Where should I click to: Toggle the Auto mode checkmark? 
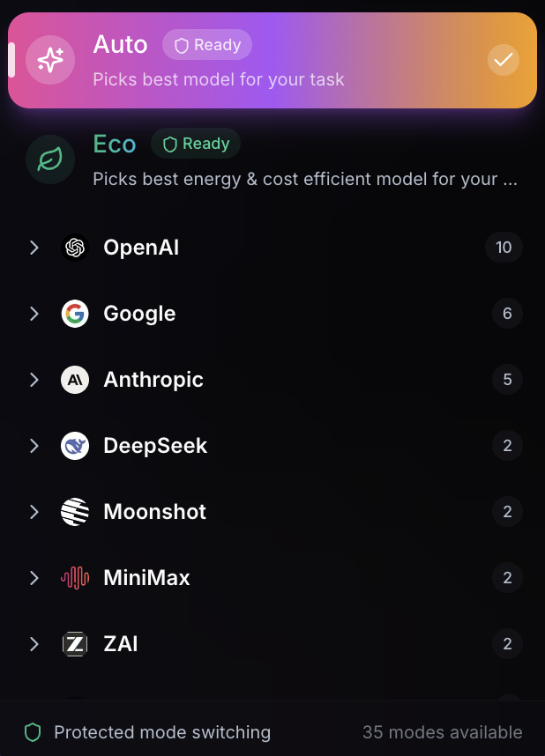tap(504, 60)
